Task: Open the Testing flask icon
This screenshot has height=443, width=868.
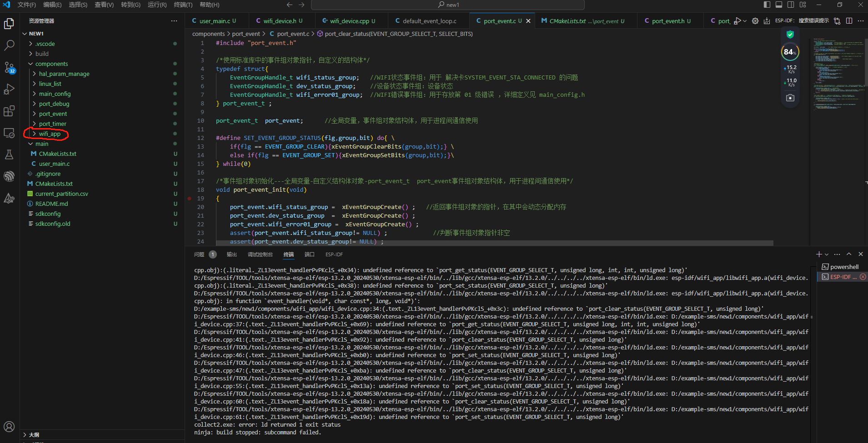Action: click(x=9, y=155)
